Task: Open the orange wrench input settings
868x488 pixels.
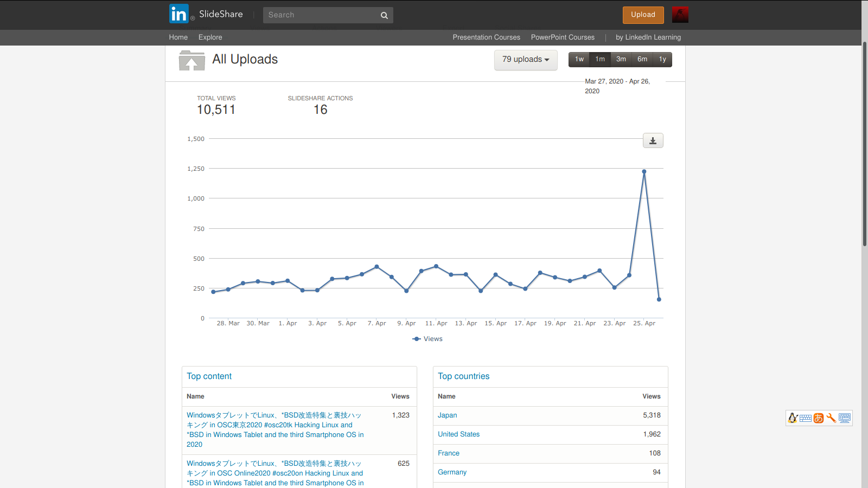Action: pyautogui.click(x=831, y=418)
